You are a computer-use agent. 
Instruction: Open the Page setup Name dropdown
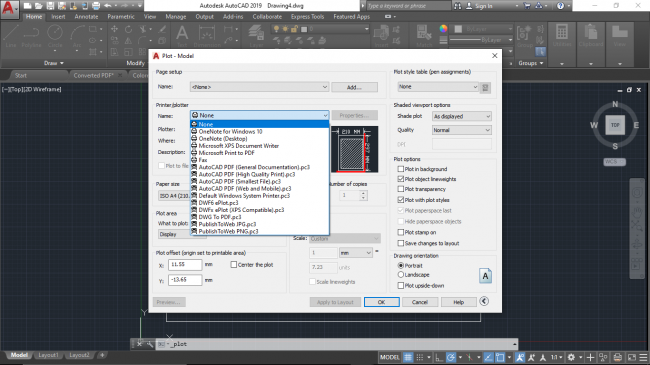point(260,87)
